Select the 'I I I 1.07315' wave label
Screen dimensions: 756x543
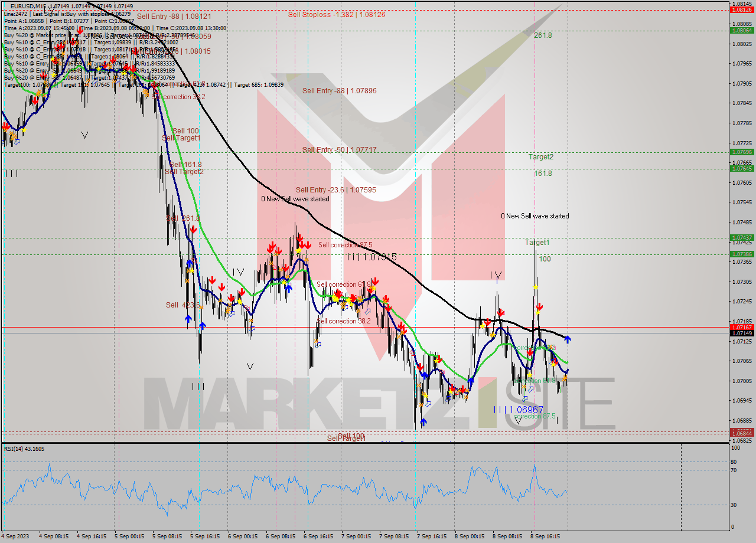pos(372,257)
